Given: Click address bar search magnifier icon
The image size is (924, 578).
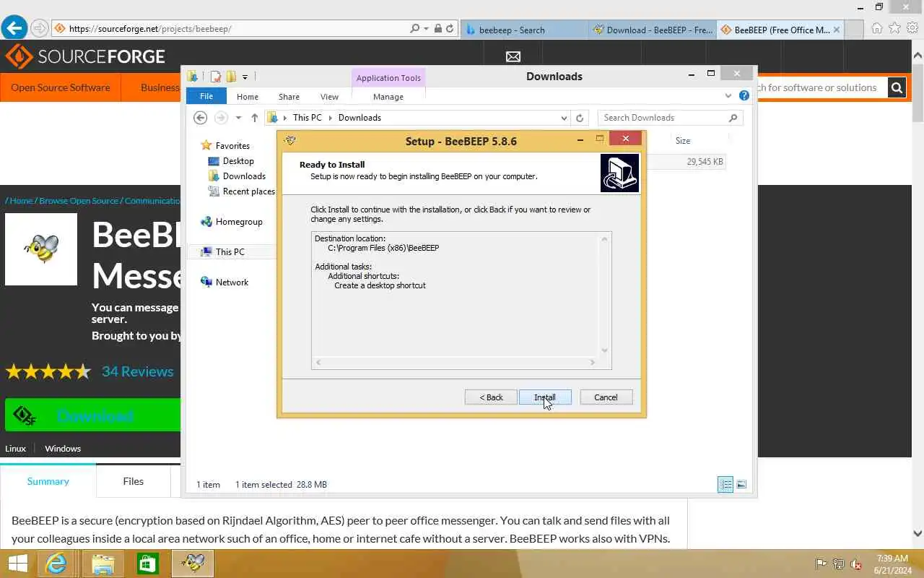Looking at the screenshot, I should (x=414, y=29).
